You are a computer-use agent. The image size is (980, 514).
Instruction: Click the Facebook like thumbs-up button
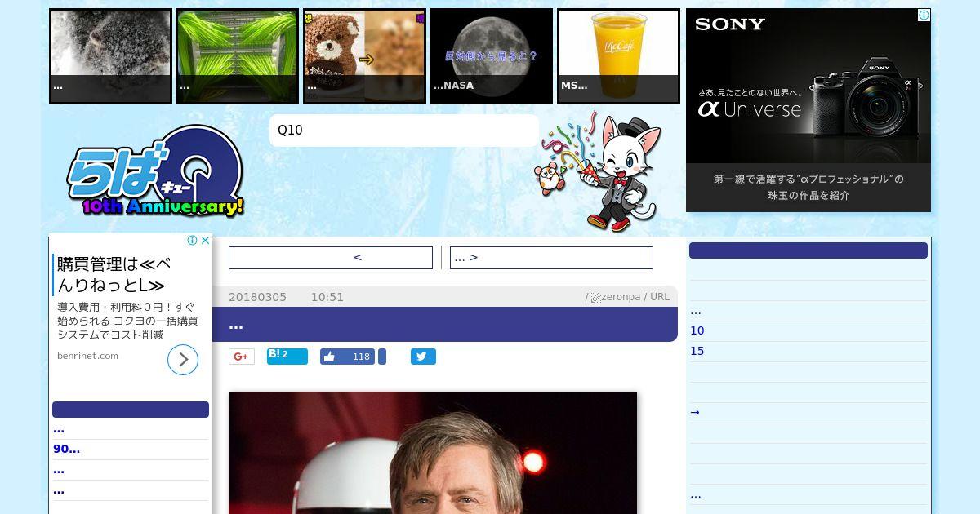point(347,357)
